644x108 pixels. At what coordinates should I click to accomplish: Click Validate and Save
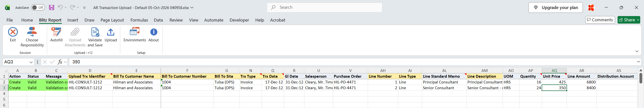coord(95,37)
